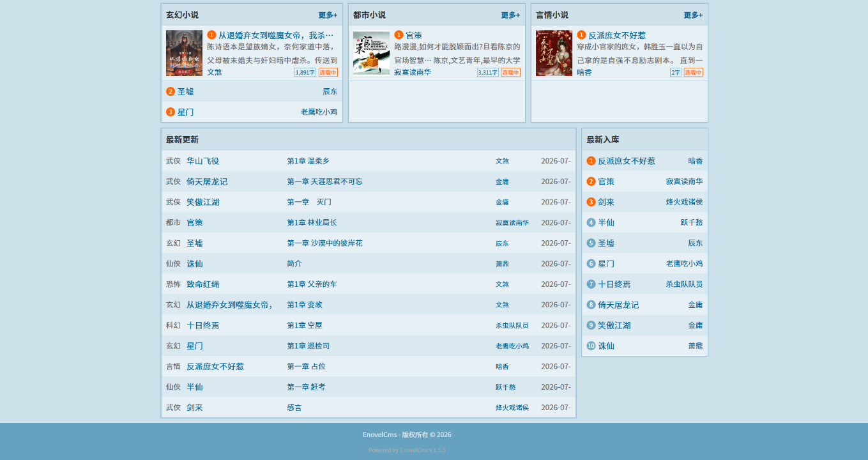Open 诛仙 in 最新更新 list

tap(195, 263)
